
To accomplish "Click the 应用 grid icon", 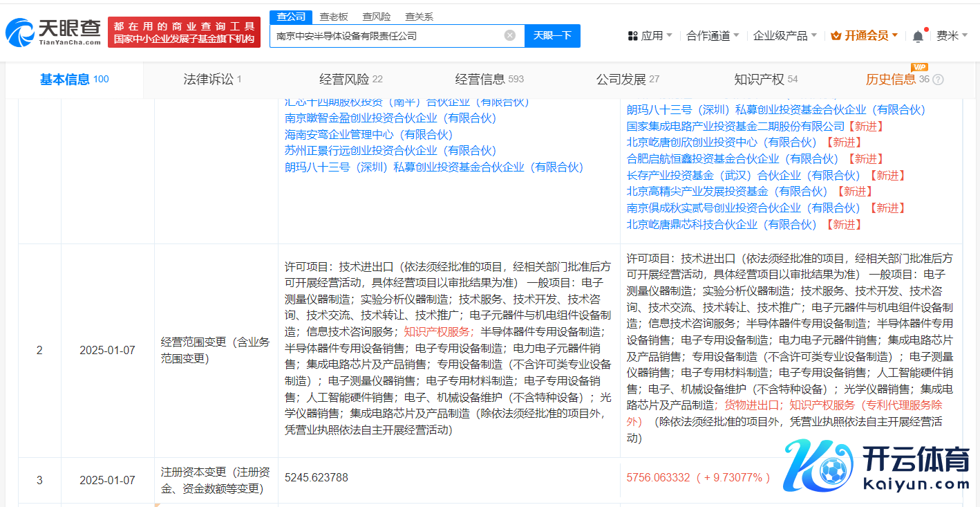I will (x=632, y=36).
